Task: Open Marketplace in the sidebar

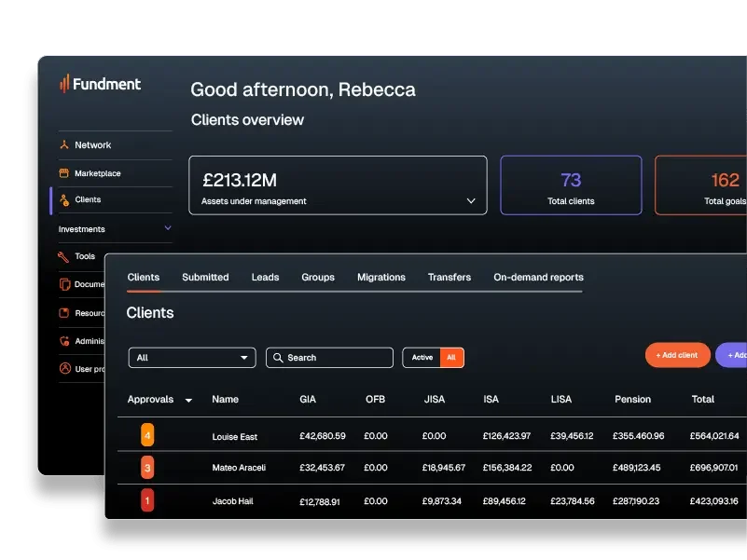Action: point(98,173)
